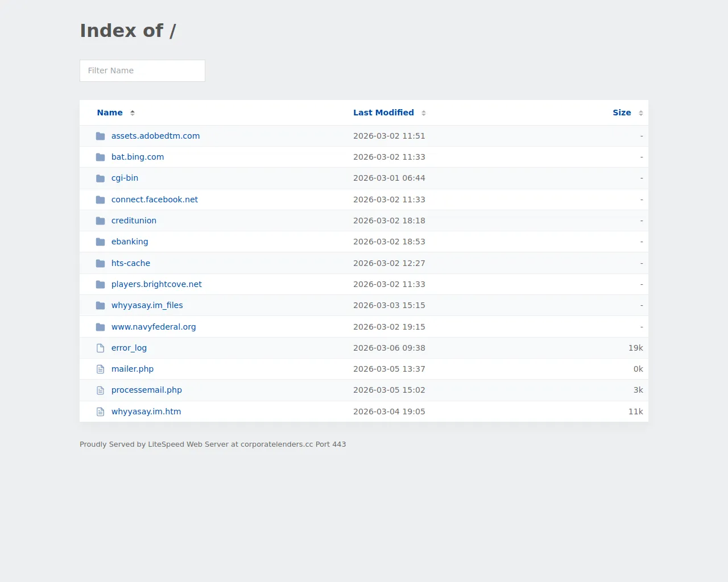728x582 pixels.
Task: Click the hts-cache folder icon
Action: point(101,264)
